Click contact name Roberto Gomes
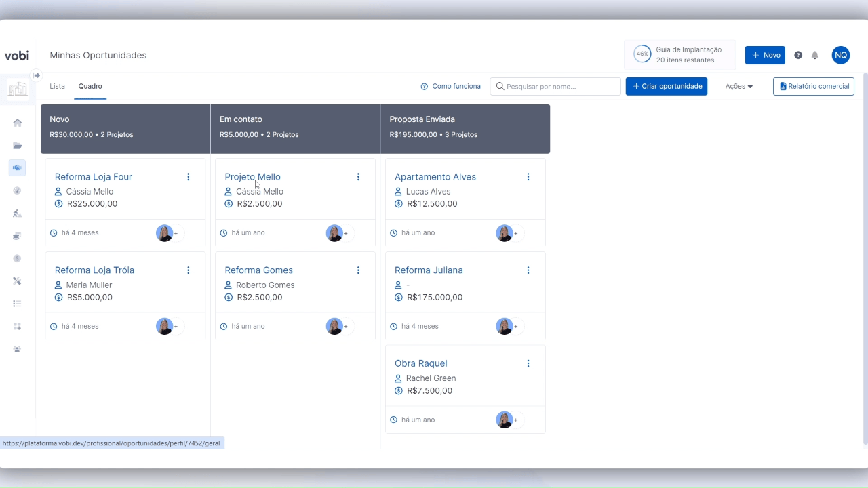 265,285
